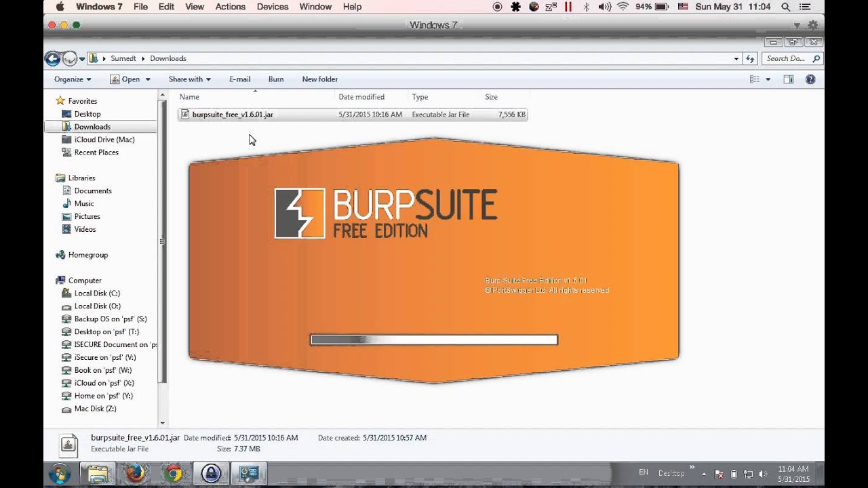Open iCloud Drive (Mac) in Favorites
This screenshot has height=488, width=868.
click(x=104, y=140)
